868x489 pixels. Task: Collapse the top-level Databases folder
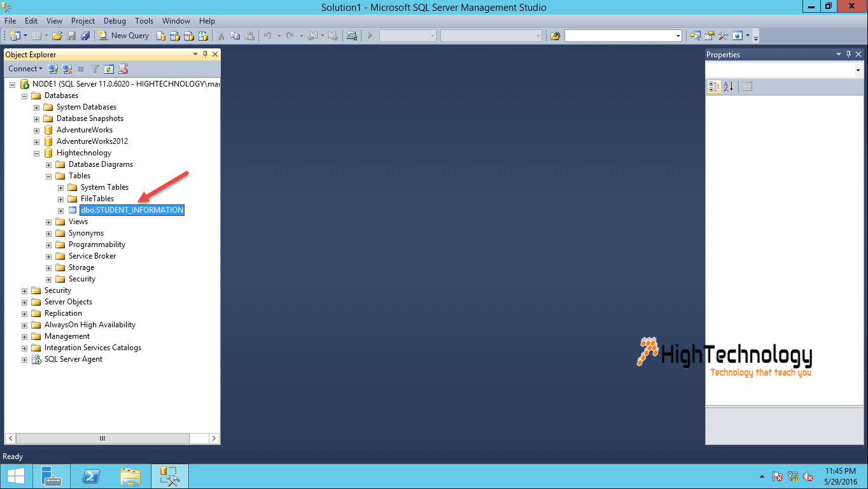[24, 96]
